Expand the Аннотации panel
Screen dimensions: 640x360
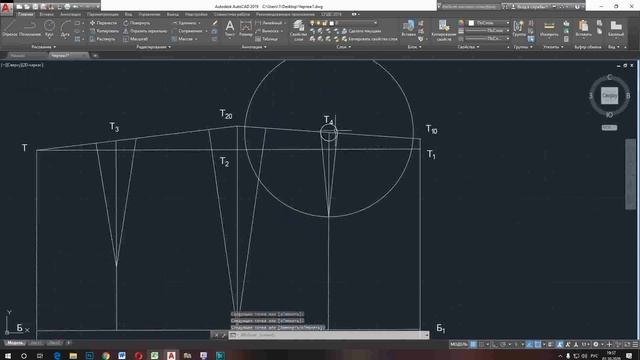point(254,47)
